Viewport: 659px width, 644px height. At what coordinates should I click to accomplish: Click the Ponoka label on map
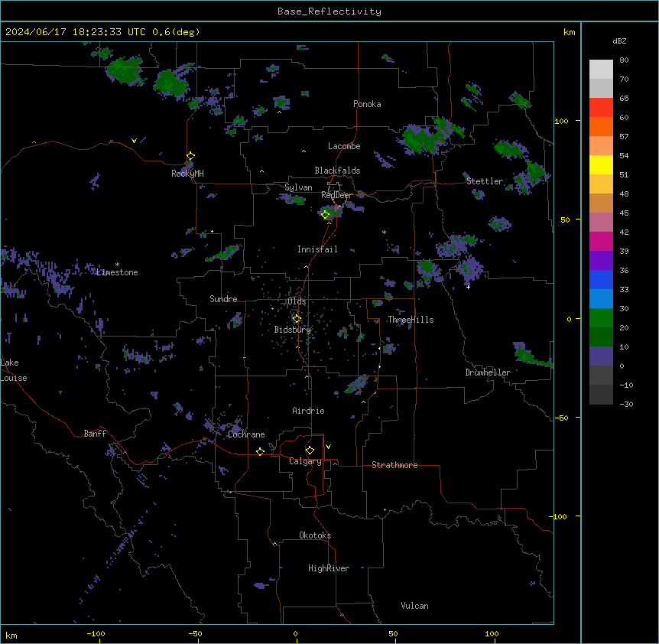click(x=367, y=104)
